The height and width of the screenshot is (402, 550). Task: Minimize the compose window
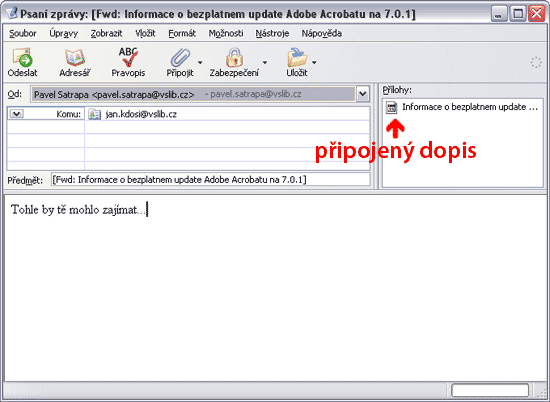pos(498,14)
